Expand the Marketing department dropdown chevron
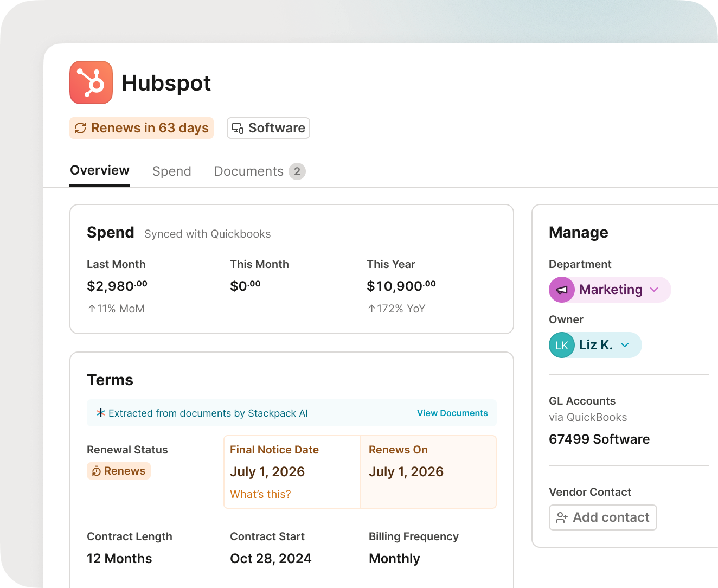This screenshot has width=718, height=588. (654, 290)
